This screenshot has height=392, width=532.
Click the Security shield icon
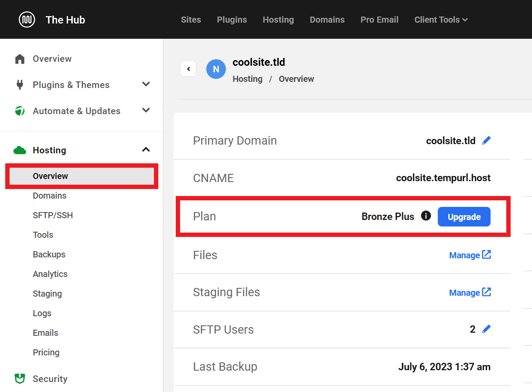(x=20, y=378)
